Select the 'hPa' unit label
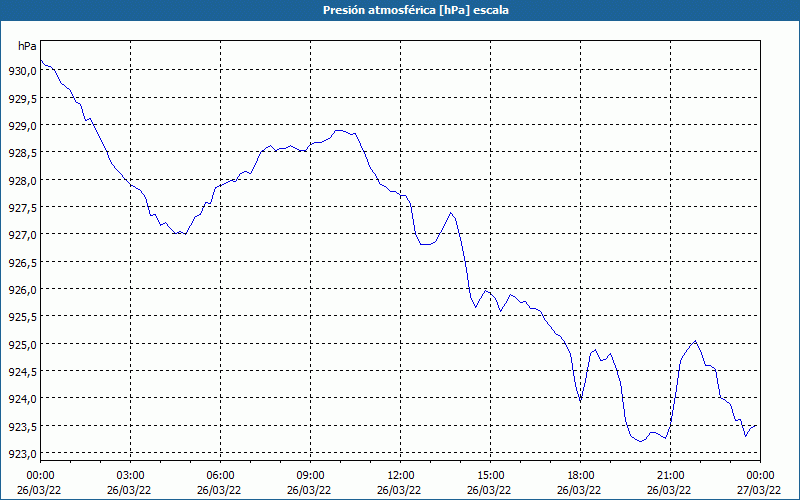The width and height of the screenshot is (800, 500). point(27,46)
